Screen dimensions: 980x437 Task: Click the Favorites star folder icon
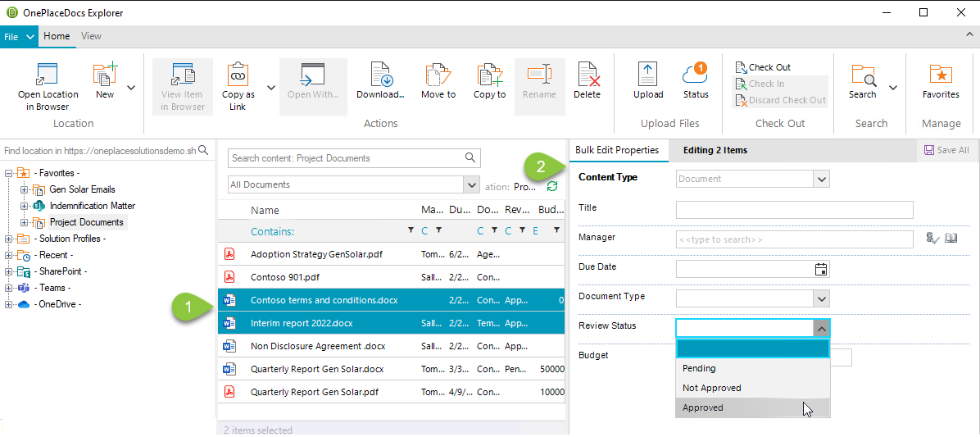[x=941, y=75]
